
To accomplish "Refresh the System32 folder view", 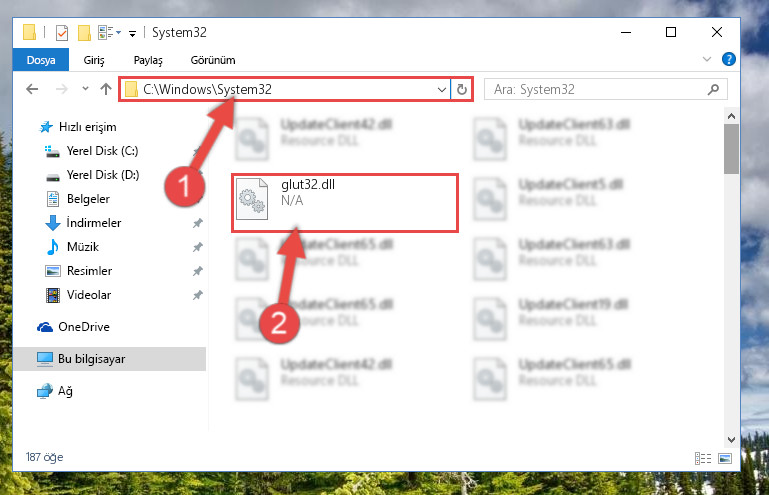I will (x=461, y=89).
